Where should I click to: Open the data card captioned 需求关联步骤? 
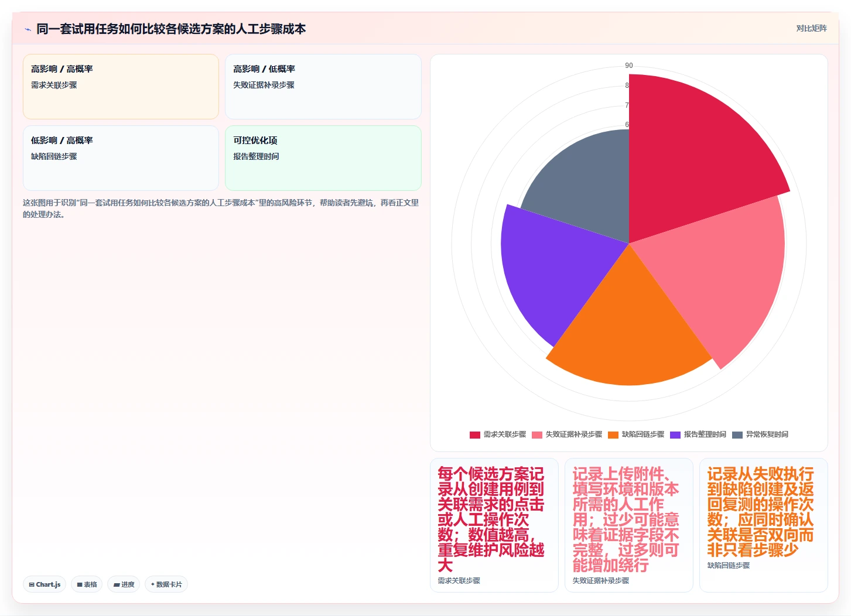point(494,525)
